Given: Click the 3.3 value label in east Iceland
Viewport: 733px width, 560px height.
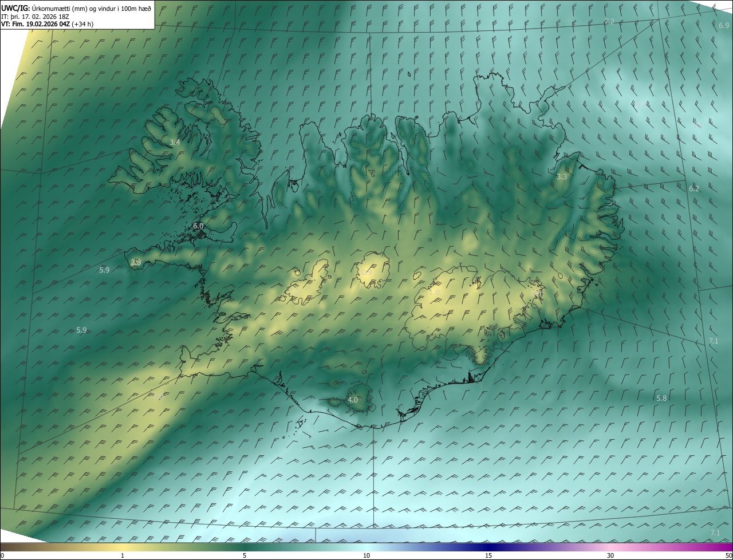Looking at the screenshot, I should pyautogui.click(x=562, y=177).
